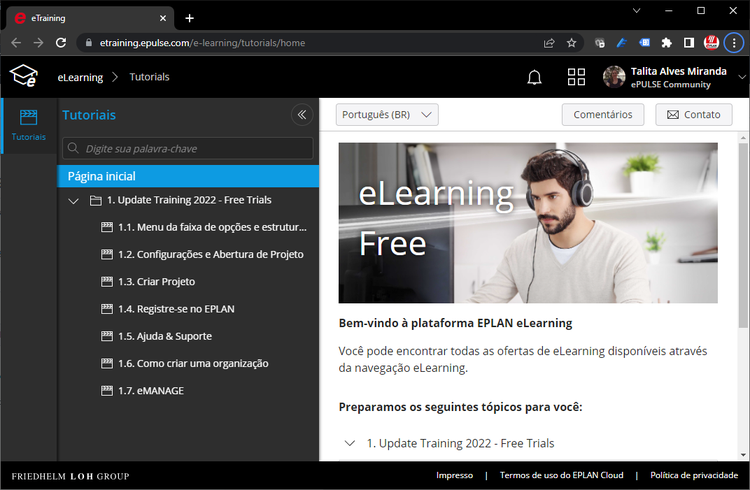Image resolution: width=750 pixels, height=490 pixels.
Task: Click the share page icon in address bar
Action: (x=549, y=43)
